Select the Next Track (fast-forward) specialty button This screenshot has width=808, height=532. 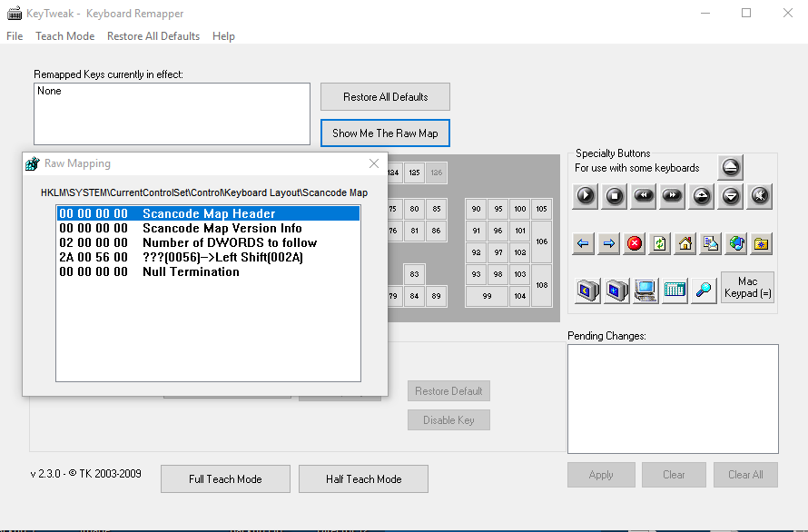tap(673, 196)
